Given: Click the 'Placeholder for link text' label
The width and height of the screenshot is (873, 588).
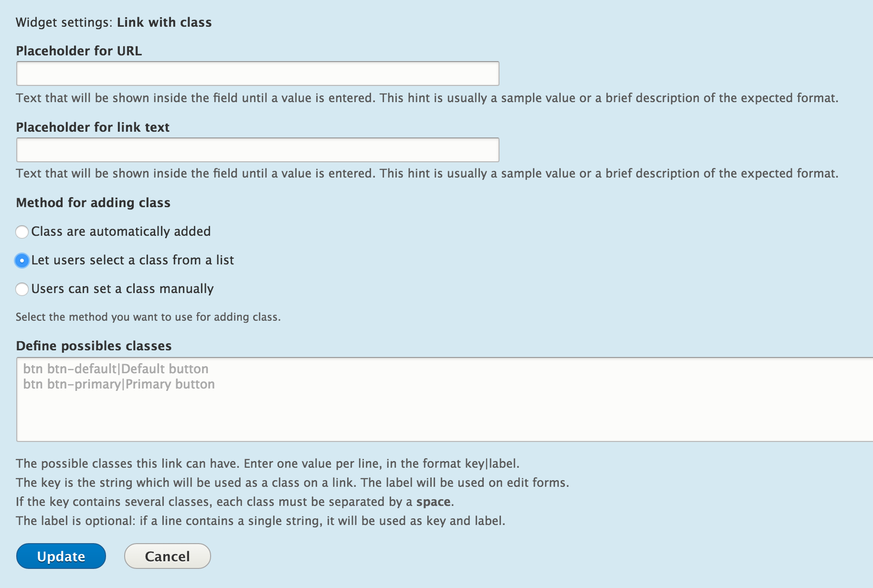Looking at the screenshot, I should (93, 127).
